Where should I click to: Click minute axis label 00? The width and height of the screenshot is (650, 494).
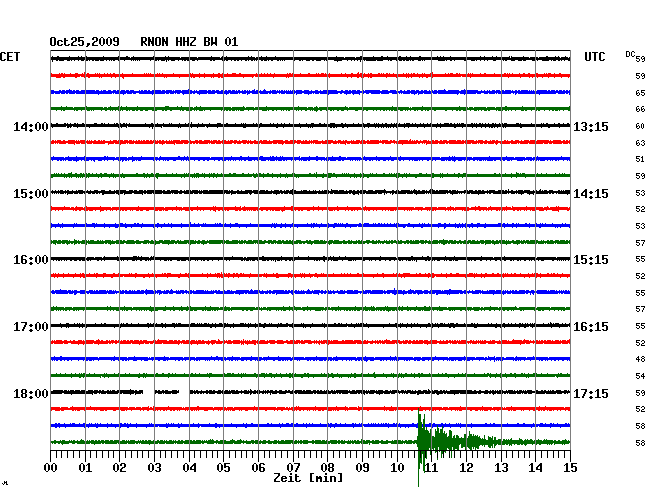(x=51, y=468)
